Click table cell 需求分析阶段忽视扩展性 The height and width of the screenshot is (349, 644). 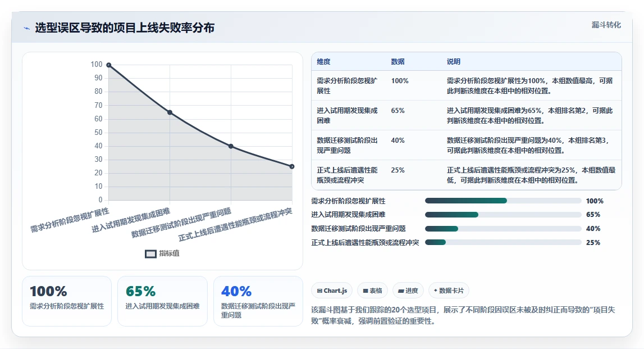[347, 85]
